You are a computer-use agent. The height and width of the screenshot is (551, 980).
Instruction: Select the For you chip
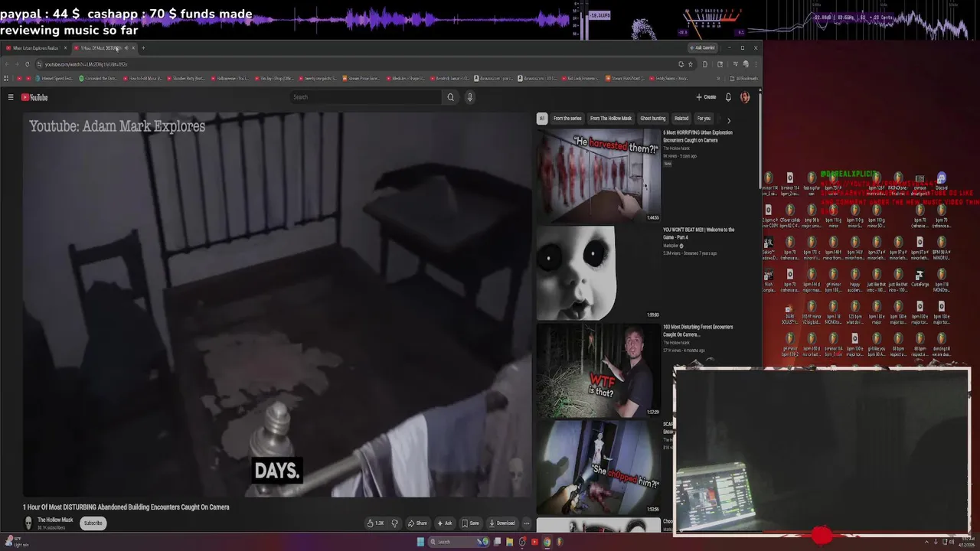point(704,119)
